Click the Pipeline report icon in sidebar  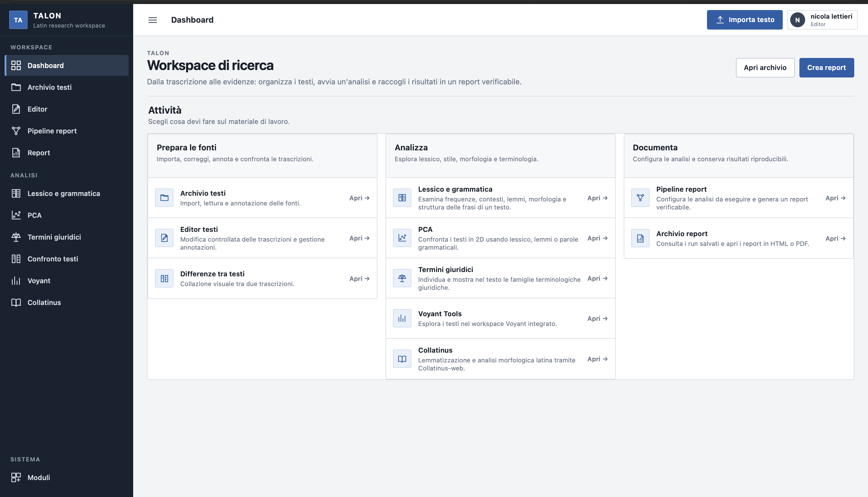pyautogui.click(x=16, y=131)
